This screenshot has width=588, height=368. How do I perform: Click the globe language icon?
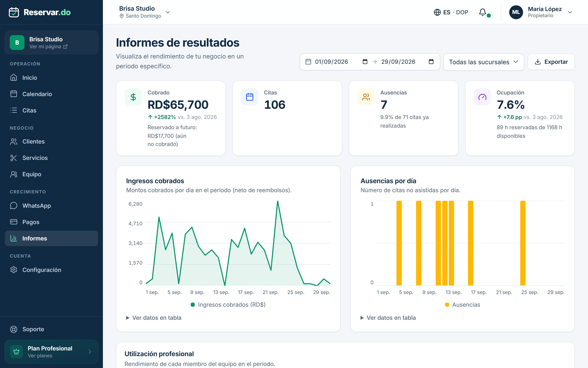[x=437, y=12]
